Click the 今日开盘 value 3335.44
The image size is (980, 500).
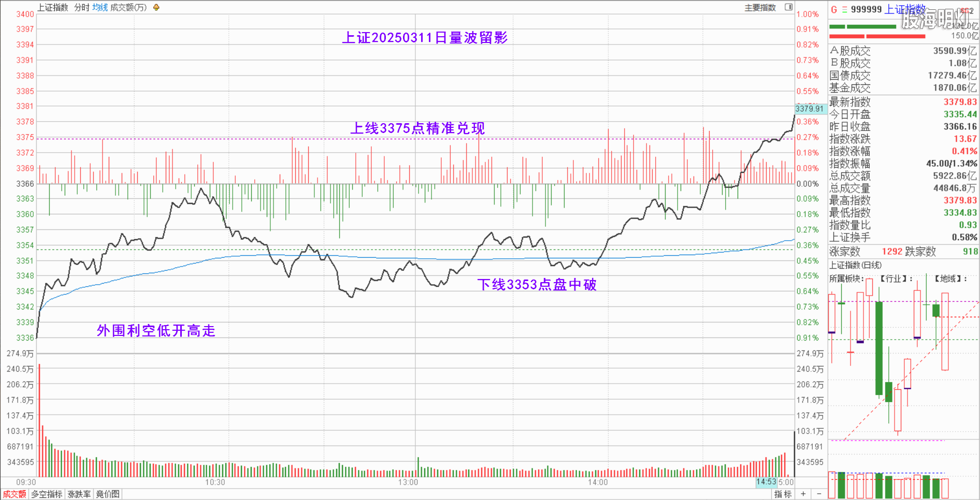point(960,114)
